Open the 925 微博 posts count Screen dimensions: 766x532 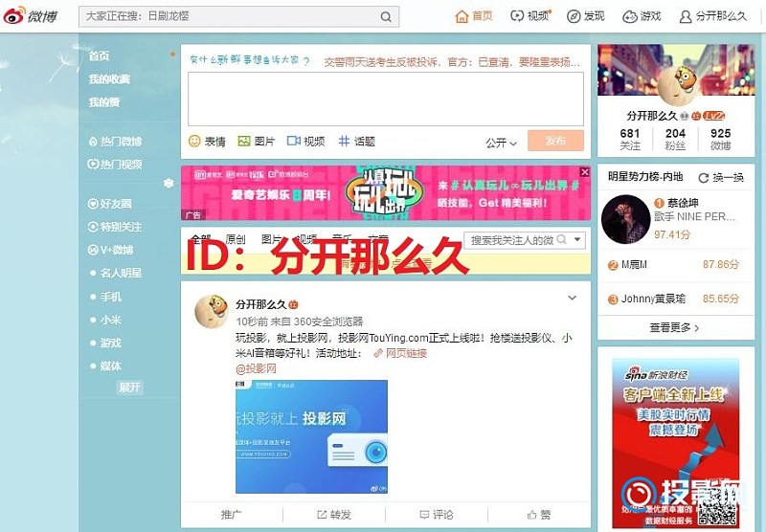pyautogui.click(x=721, y=139)
